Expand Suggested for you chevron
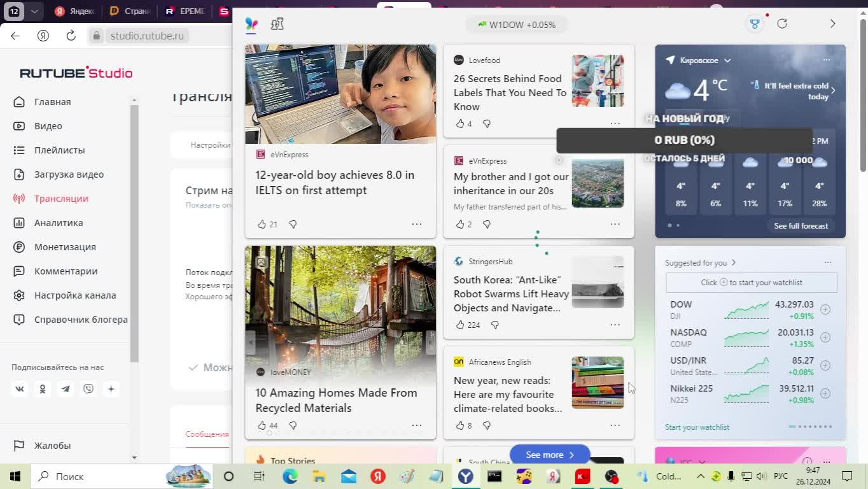Image resolution: width=868 pixels, height=489 pixels. tap(733, 262)
